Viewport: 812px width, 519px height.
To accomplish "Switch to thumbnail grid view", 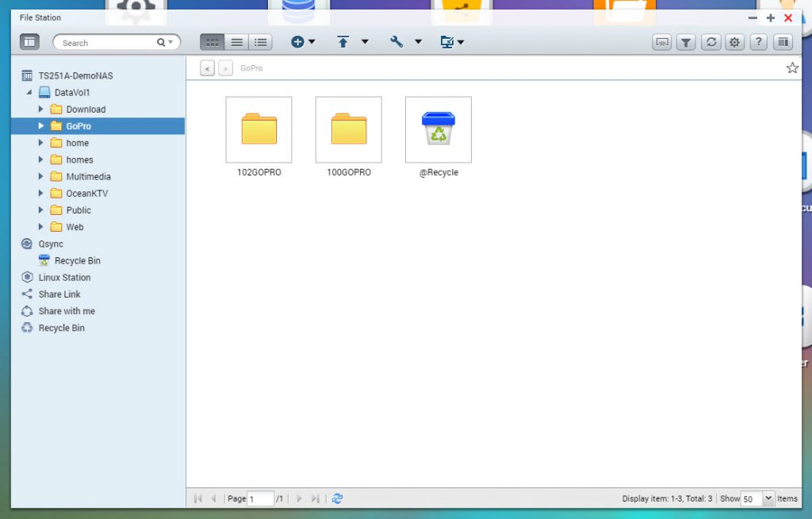I will pyautogui.click(x=212, y=42).
